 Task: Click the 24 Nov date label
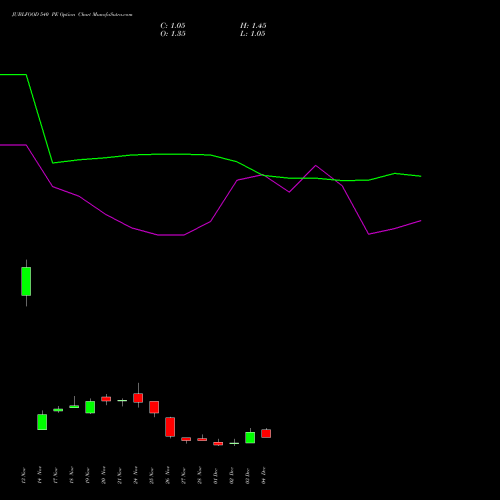click(136, 475)
